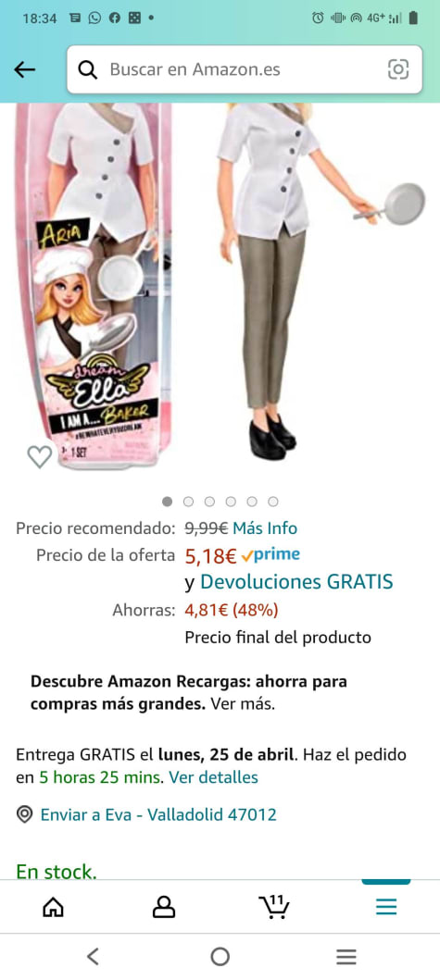This screenshot has width=440, height=980.
Task: Select the second image pagination dot
Action: 188,502
